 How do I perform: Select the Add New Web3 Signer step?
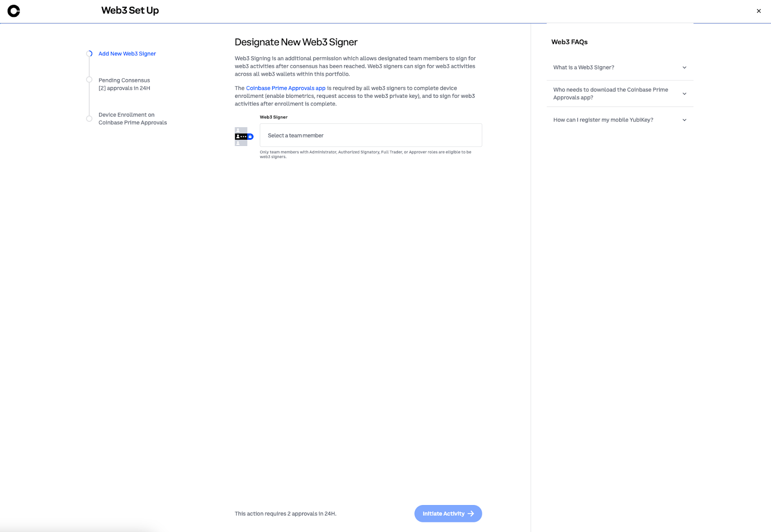pyautogui.click(x=127, y=54)
